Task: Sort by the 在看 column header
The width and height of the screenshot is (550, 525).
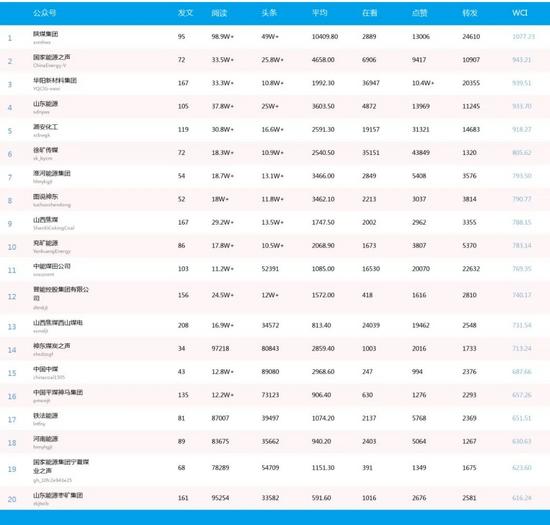Action: coord(370,13)
